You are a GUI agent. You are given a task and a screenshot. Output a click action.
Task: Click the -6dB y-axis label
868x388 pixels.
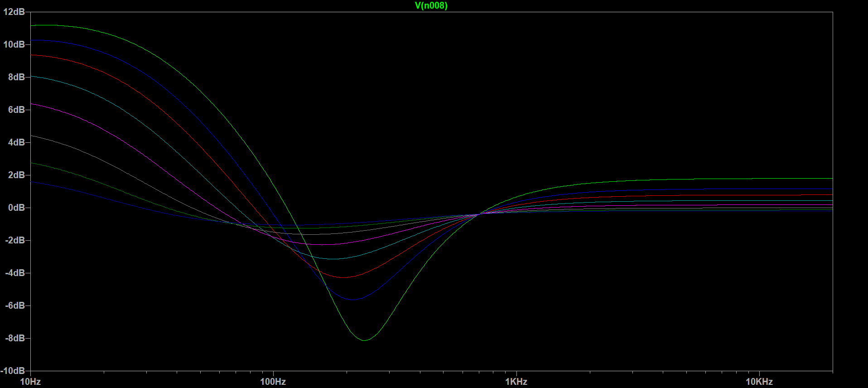click(15, 306)
